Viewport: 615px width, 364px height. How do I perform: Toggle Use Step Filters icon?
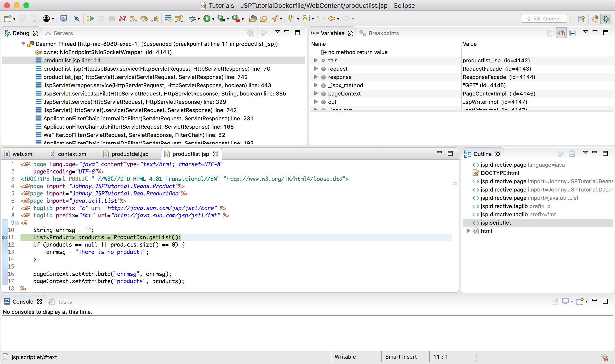(x=179, y=19)
